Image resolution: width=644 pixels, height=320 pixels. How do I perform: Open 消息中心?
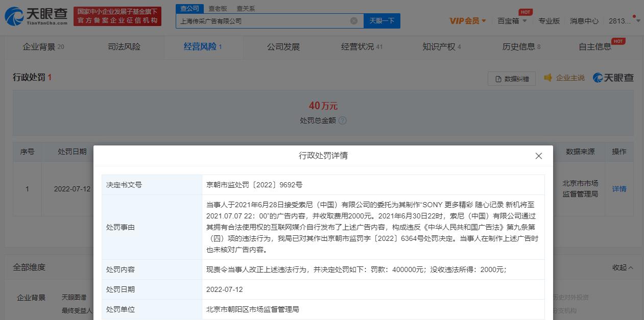coord(584,21)
